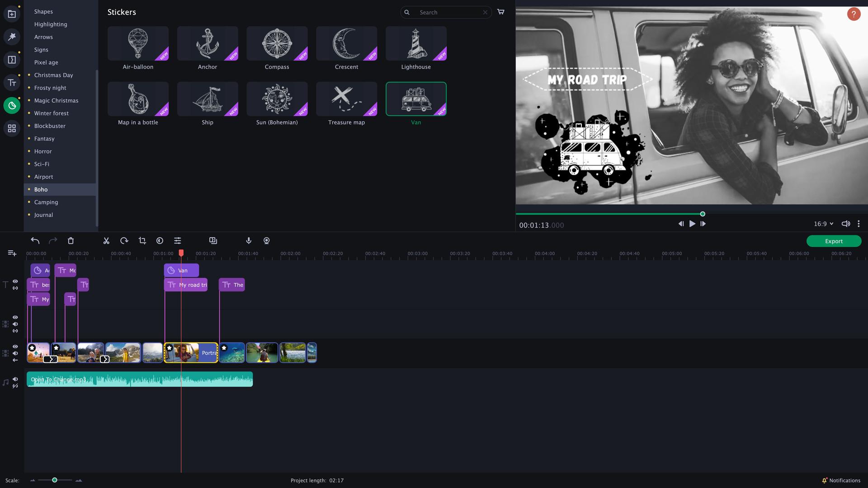Image resolution: width=868 pixels, height=488 pixels.
Task: Select the Christmas Day category
Action: pos(54,75)
